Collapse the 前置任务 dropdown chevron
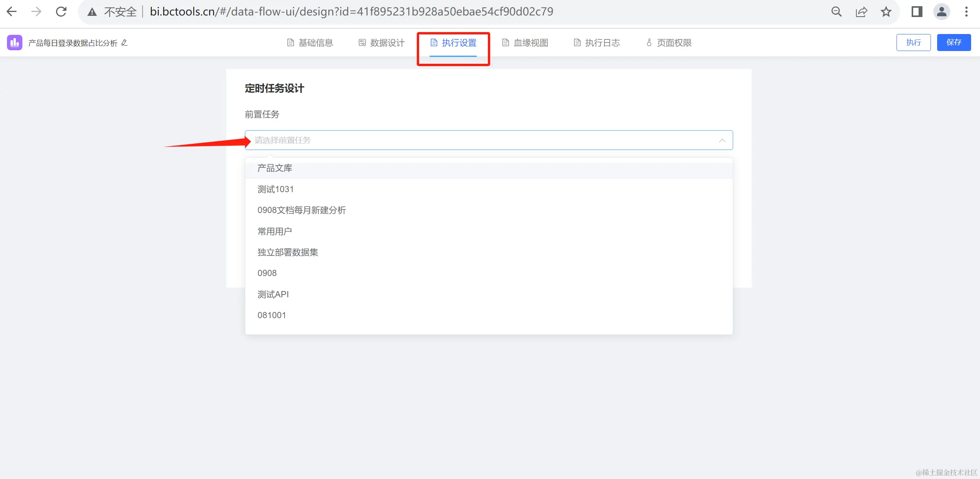 tap(722, 140)
